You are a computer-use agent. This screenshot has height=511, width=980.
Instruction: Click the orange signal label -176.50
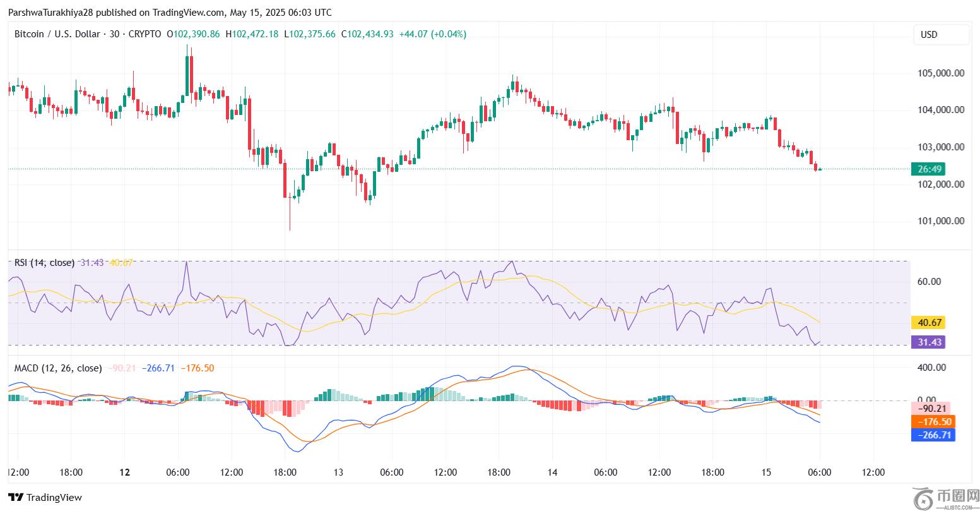tap(933, 421)
